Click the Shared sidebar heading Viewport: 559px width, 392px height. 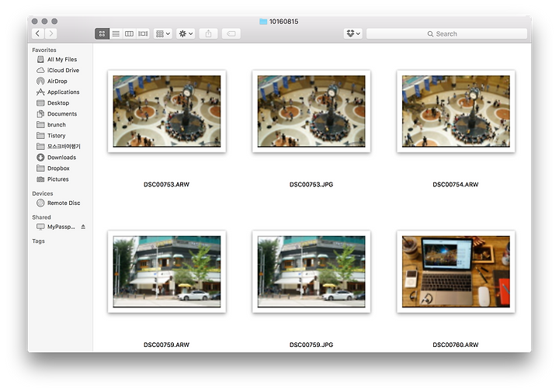[x=41, y=217]
